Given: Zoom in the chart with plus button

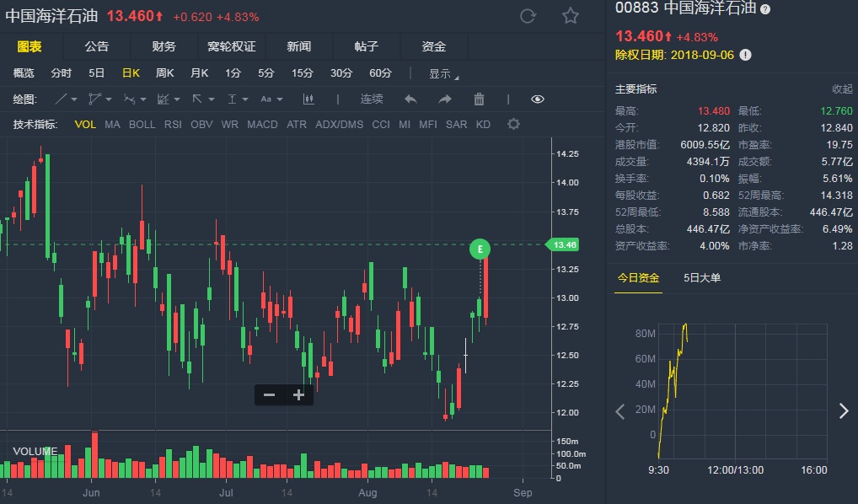Looking at the screenshot, I should tap(298, 395).
